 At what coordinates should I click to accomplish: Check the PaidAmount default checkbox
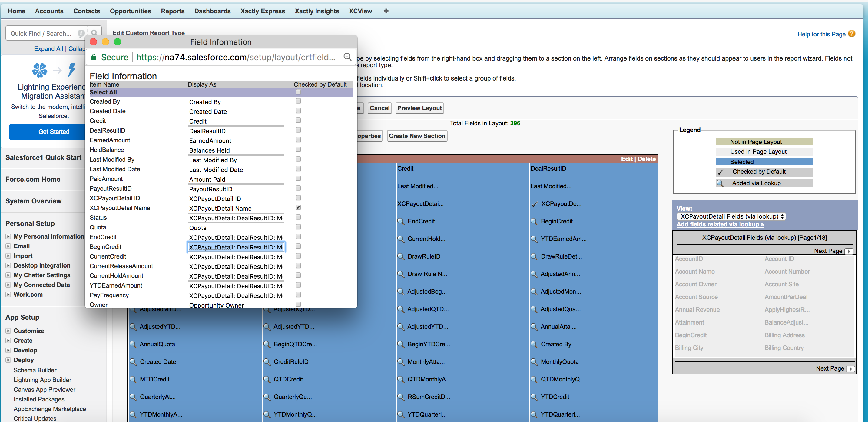coord(298,179)
